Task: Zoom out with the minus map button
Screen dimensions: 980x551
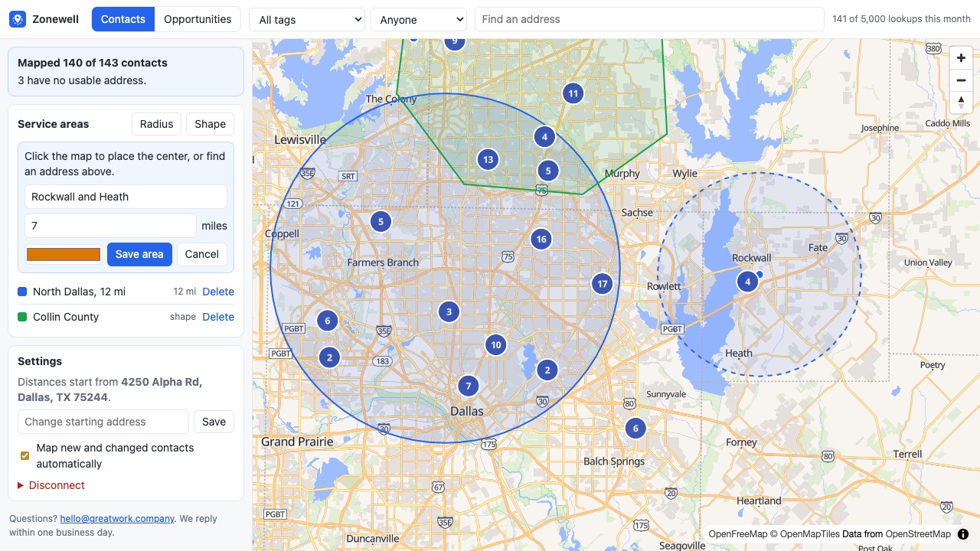Action: [x=961, y=80]
